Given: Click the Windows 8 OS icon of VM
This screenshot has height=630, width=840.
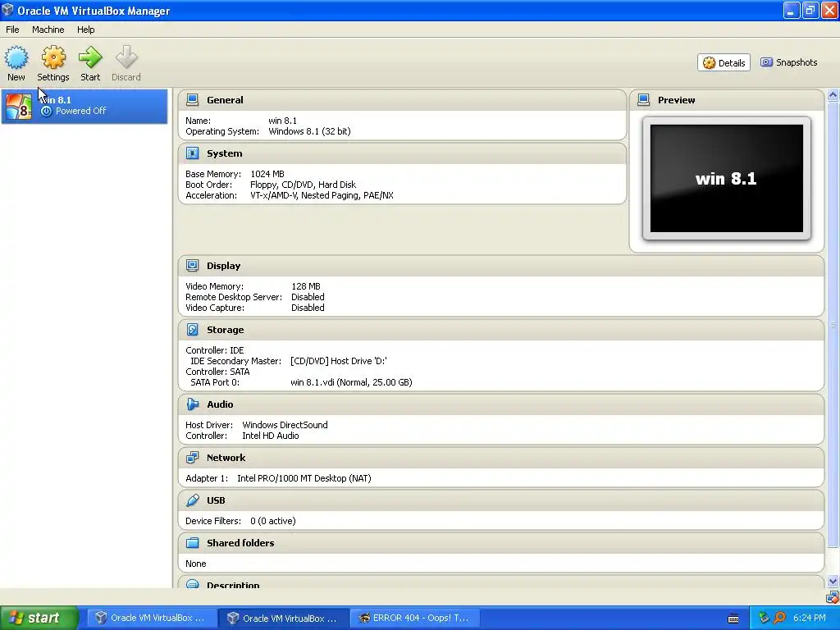Looking at the screenshot, I should 19,106.
